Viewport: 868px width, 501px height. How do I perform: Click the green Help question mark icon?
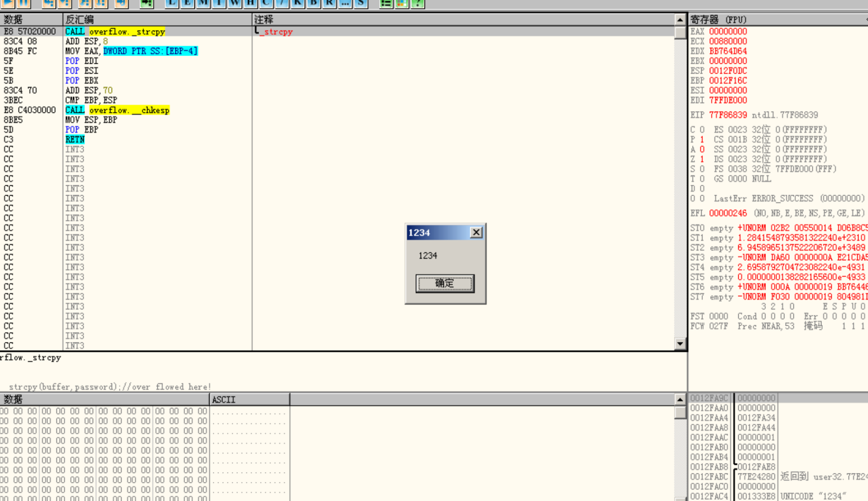point(418,3)
